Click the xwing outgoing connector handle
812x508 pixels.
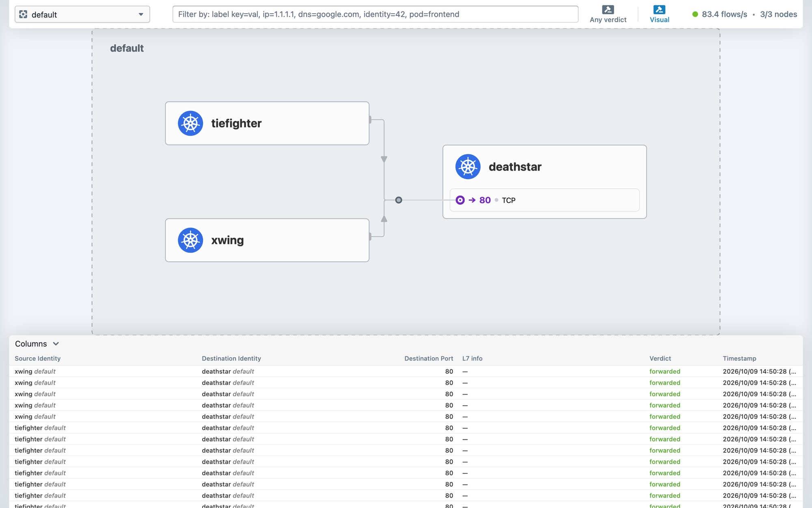pyautogui.click(x=370, y=236)
